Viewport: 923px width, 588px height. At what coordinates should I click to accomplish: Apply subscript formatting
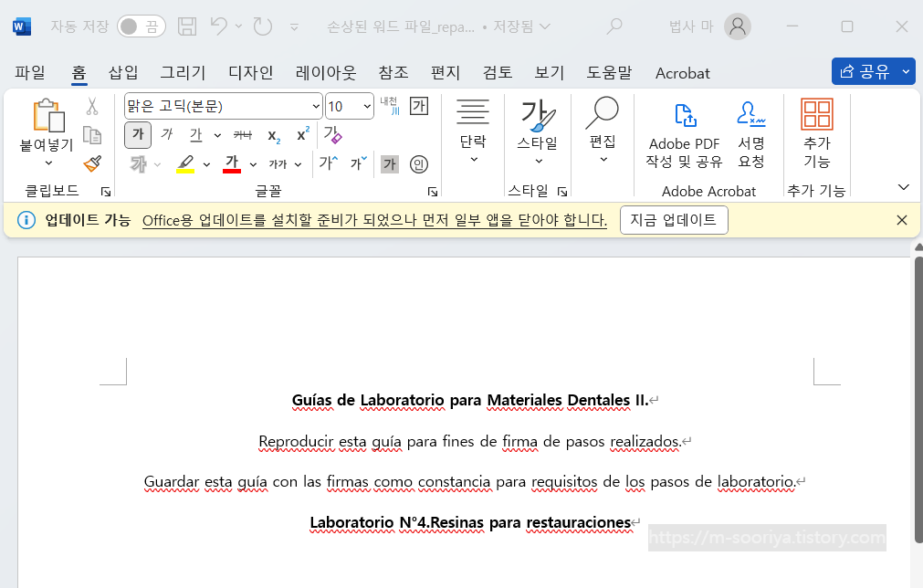274,135
